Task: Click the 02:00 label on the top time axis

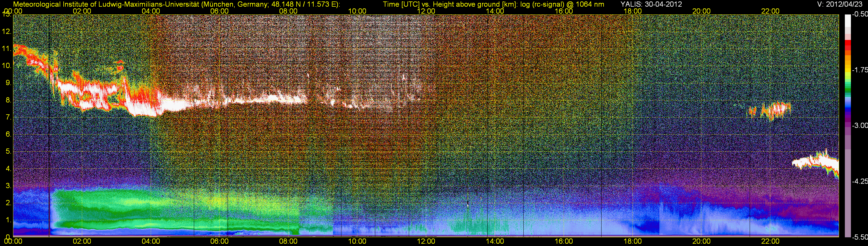Action: point(82,11)
